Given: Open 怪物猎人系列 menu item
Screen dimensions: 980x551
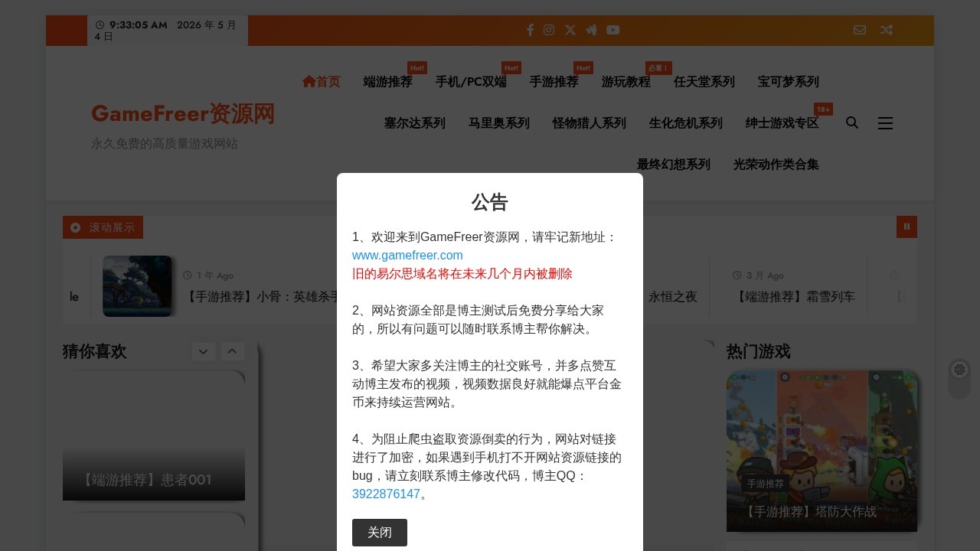Looking at the screenshot, I should (590, 123).
